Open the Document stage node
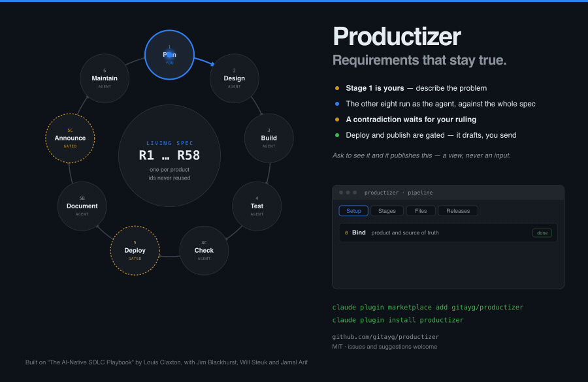The height and width of the screenshot is (382, 588). coord(82,206)
